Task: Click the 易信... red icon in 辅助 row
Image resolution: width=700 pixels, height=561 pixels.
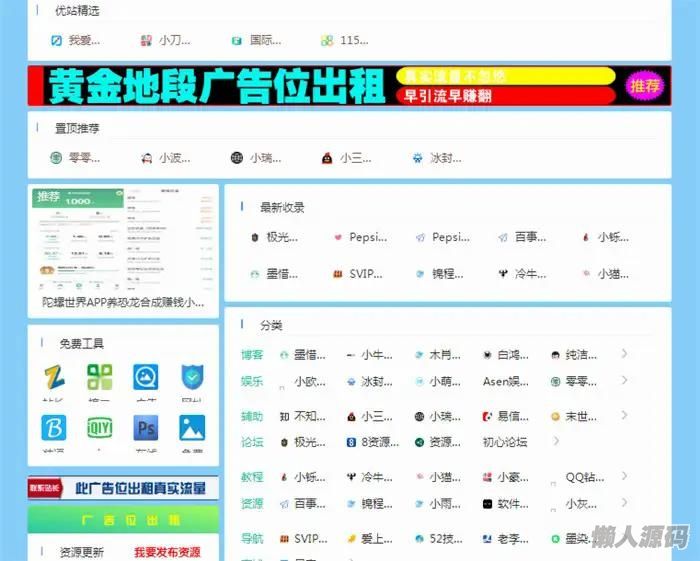Action: tap(487, 417)
